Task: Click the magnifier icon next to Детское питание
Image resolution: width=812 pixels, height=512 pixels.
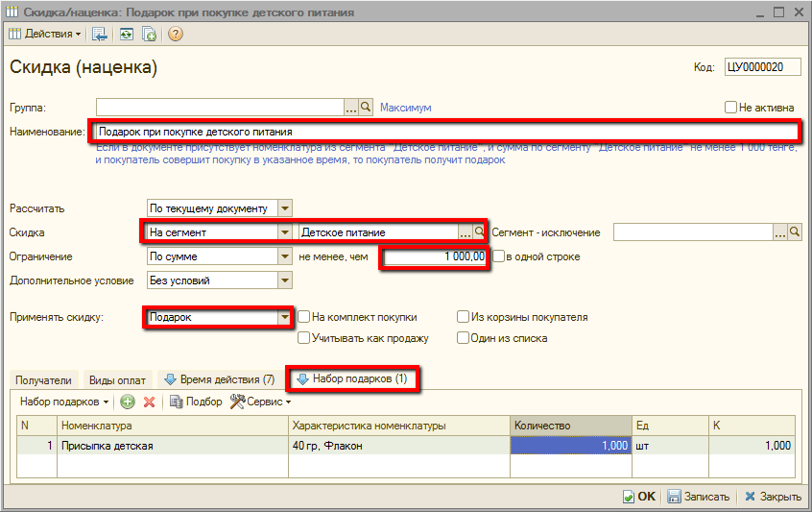Action: point(480,232)
